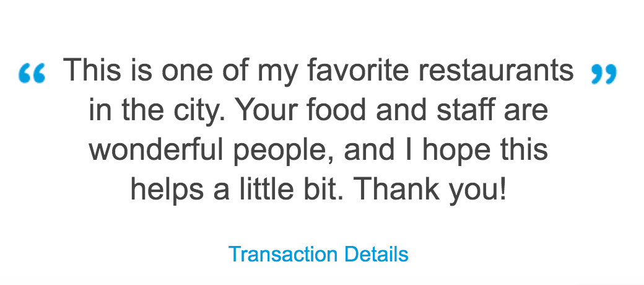This screenshot has height=285, width=644.
Task: Click the word "favorite" in the quote
Action: pyautogui.click(x=358, y=69)
